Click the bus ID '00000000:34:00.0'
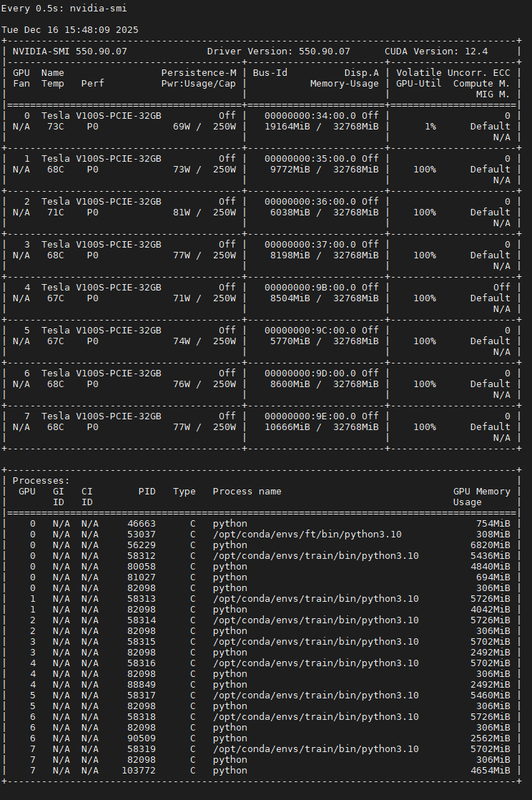This screenshot has height=800, width=532. (310, 116)
